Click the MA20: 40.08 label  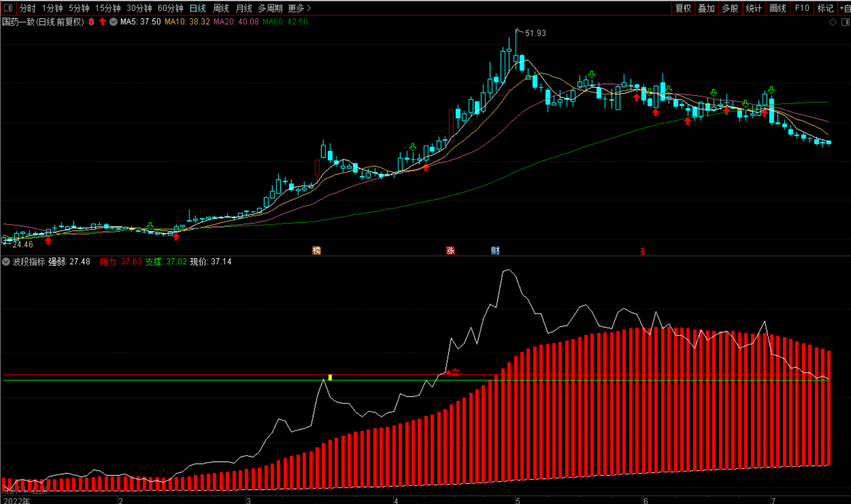pyautogui.click(x=236, y=22)
